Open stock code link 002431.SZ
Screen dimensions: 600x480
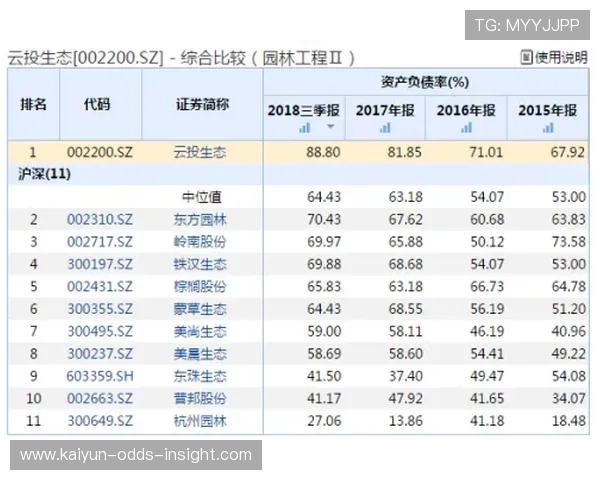pyautogui.click(x=100, y=286)
